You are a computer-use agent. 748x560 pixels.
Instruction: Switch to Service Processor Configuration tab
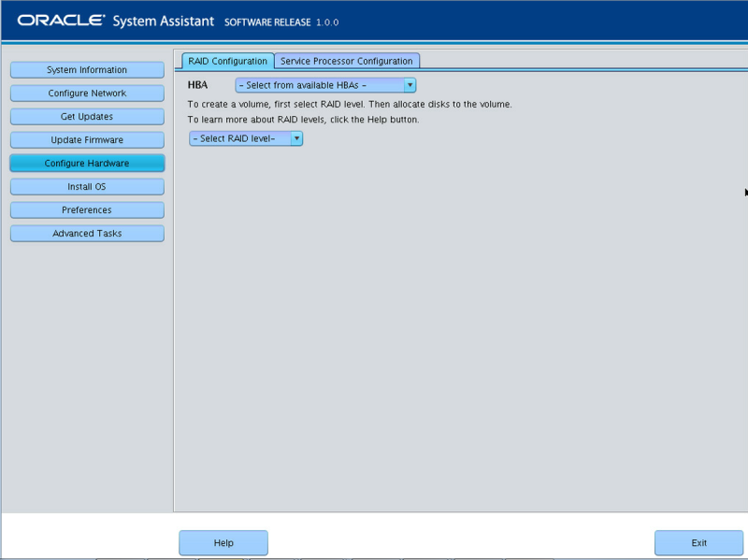[347, 61]
